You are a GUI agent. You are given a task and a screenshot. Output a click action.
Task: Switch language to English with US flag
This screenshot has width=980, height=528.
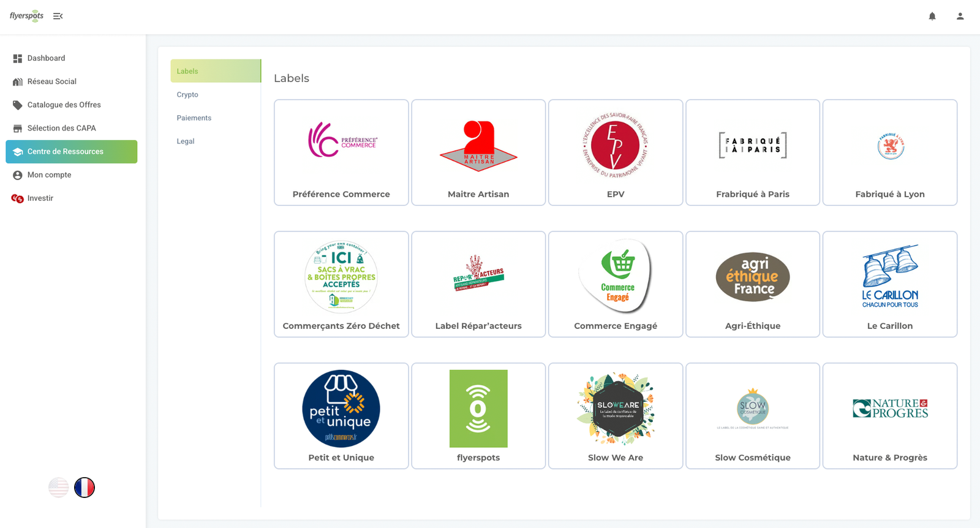[59, 488]
